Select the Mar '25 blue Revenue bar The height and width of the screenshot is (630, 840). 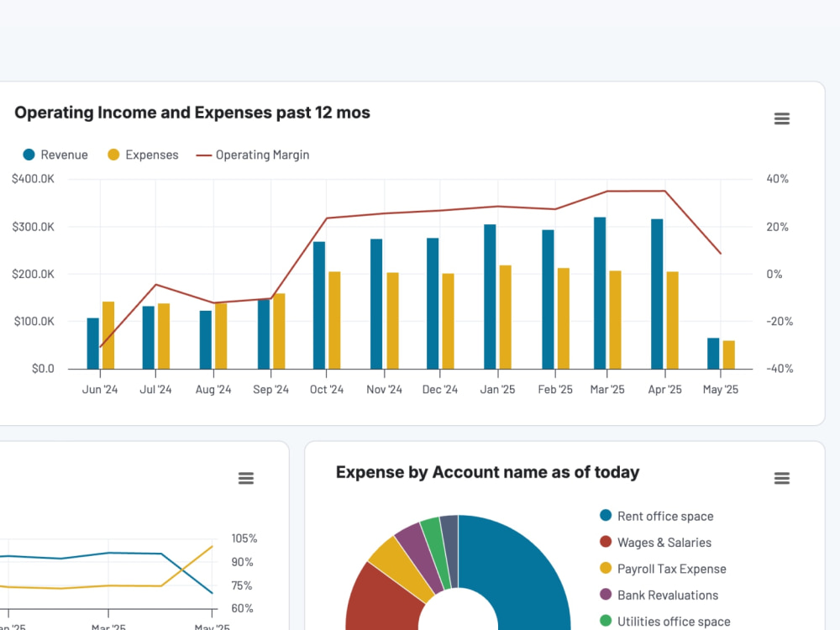pos(600,293)
